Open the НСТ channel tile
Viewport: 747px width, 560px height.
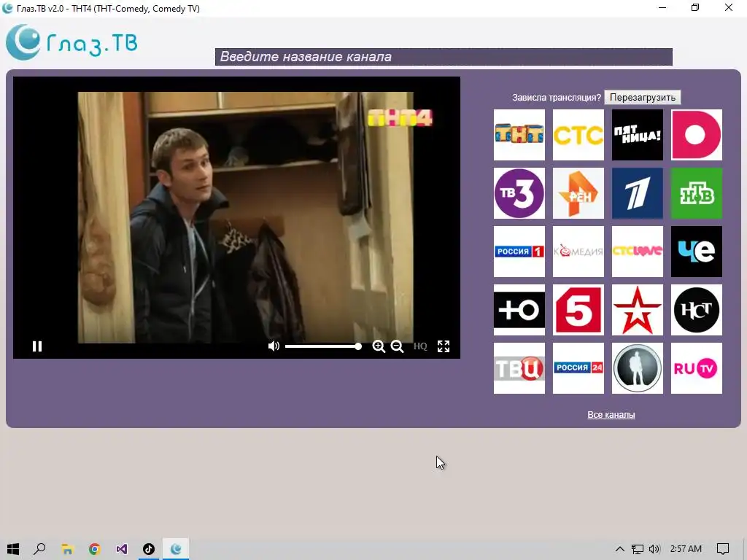point(696,310)
